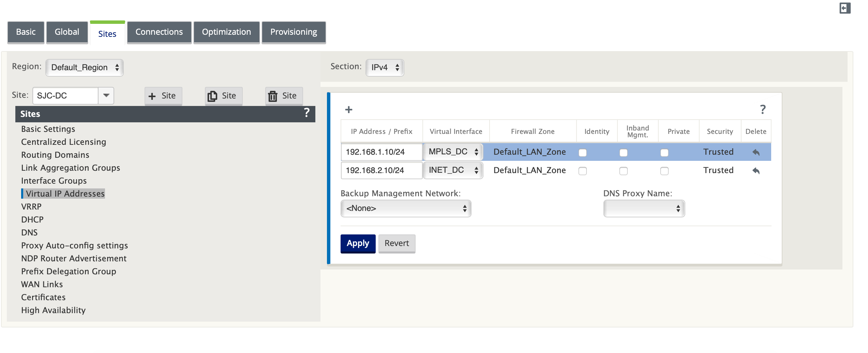The image size is (868, 353).
Task: Toggle Private checkbox for 192.168.1.10/24
Action: [x=664, y=153]
